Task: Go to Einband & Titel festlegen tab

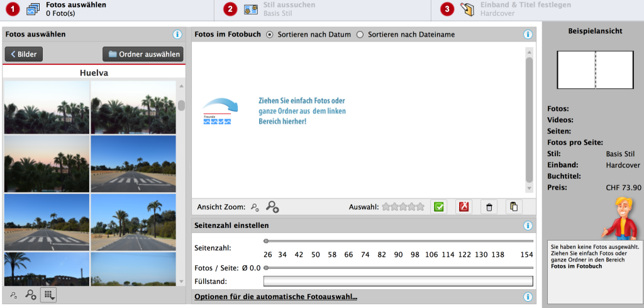Action: pyautogui.click(x=537, y=9)
